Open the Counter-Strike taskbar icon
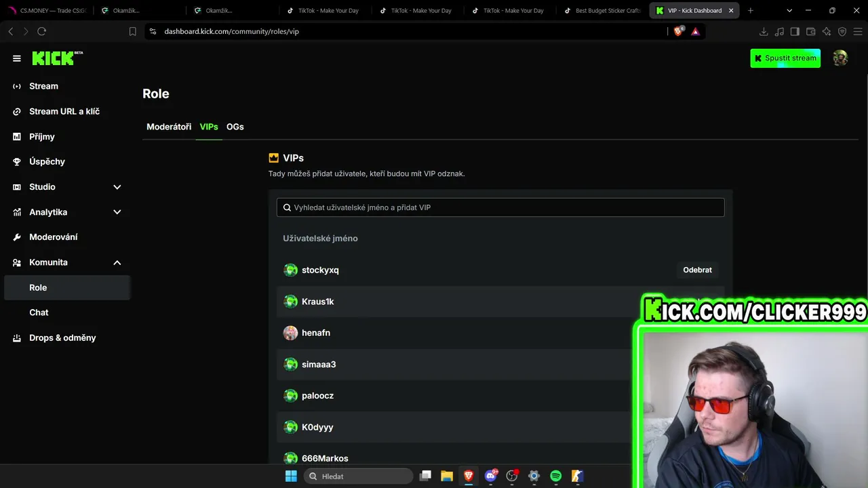This screenshot has height=488, width=868. [x=578, y=476]
